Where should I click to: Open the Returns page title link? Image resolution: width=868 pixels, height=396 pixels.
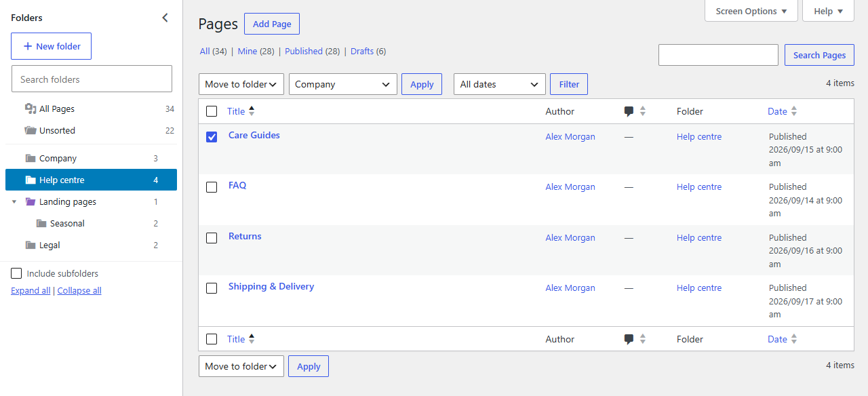(245, 236)
